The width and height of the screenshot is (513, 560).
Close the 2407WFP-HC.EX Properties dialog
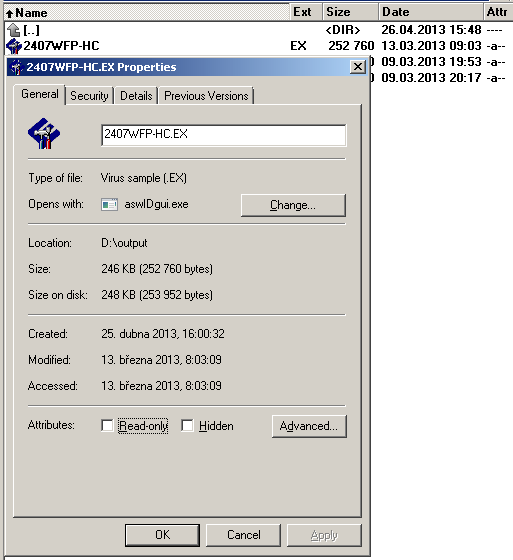point(358,67)
